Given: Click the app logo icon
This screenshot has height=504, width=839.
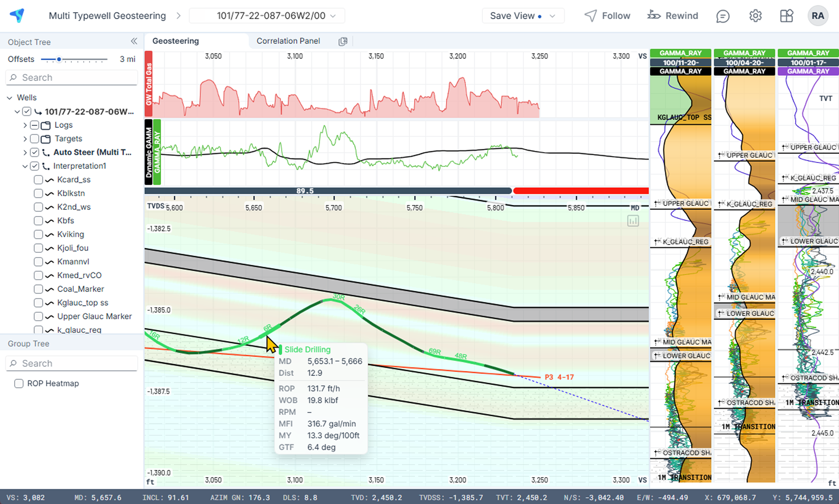Looking at the screenshot, I should point(17,15).
